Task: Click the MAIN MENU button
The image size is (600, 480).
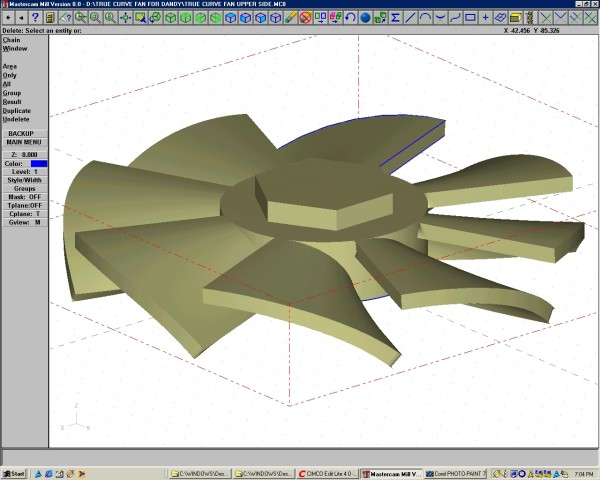Action: pyautogui.click(x=24, y=142)
